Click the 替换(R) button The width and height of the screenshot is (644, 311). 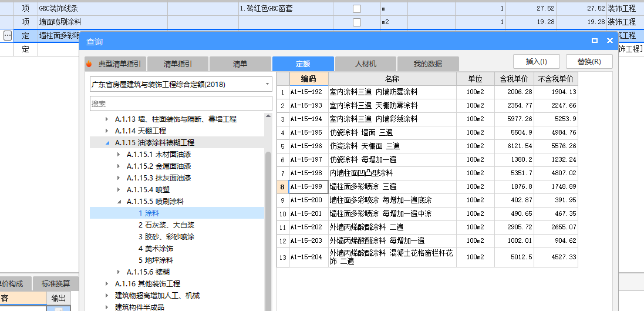(x=589, y=62)
